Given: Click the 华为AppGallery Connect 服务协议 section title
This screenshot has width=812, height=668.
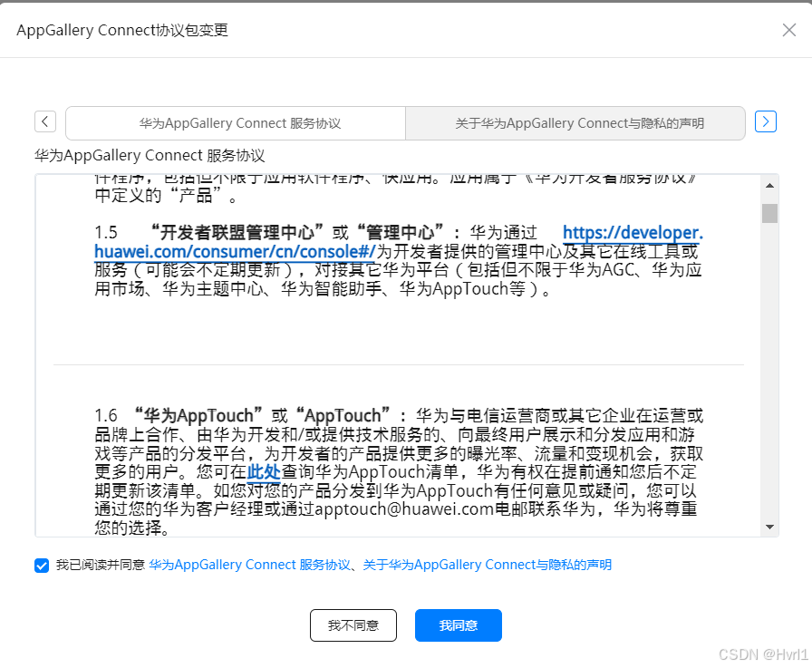Looking at the screenshot, I should [150, 155].
